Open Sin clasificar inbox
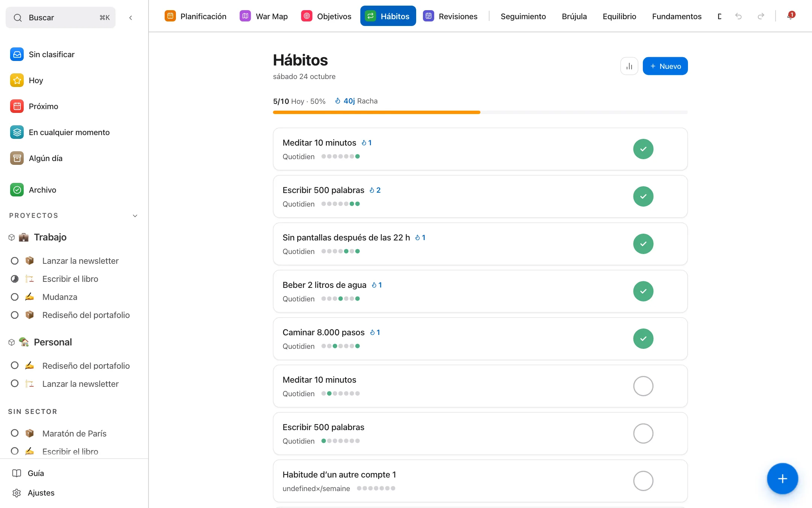Image resolution: width=812 pixels, height=508 pixels. [x=42, y=55]
